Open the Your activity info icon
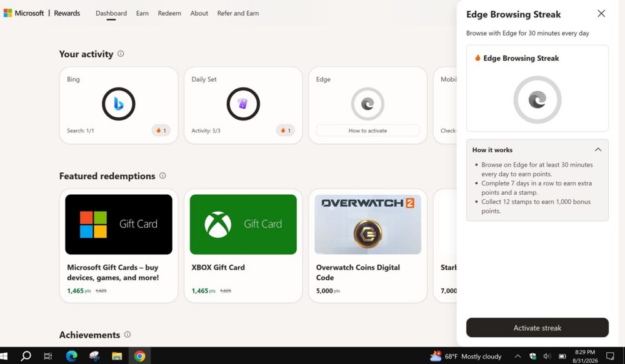This screenshot has height=364, width=625. pyautogui.click(x=121, y=53)
